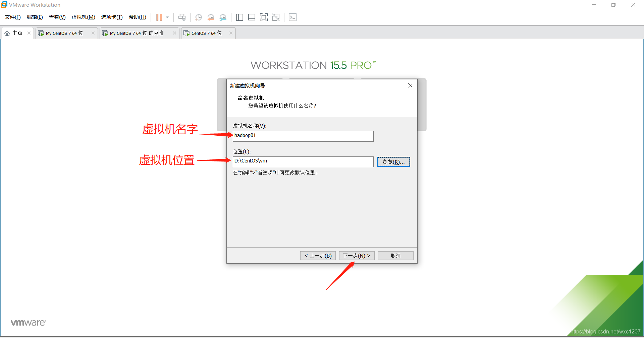Click the VMware Workstation title bar logo
This screenshot has height=338, width=644.
(4, 5)
